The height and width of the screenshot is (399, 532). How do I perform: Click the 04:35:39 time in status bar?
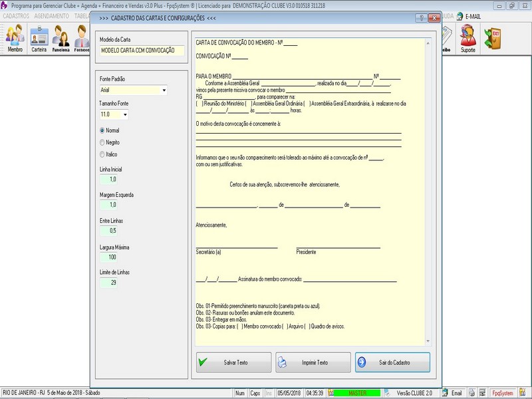pyautogui.click(x=315, y=393)
